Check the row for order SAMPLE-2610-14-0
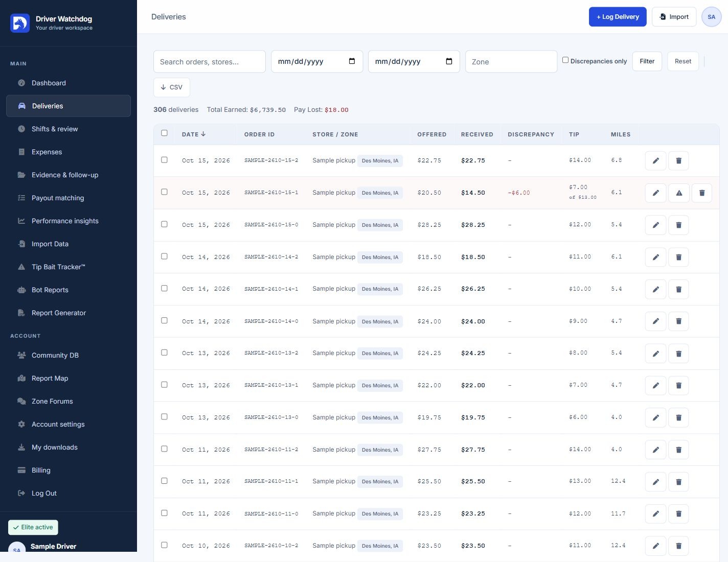Image resolution: width=728 pixels, height=562 pixels. pos(164,320)
